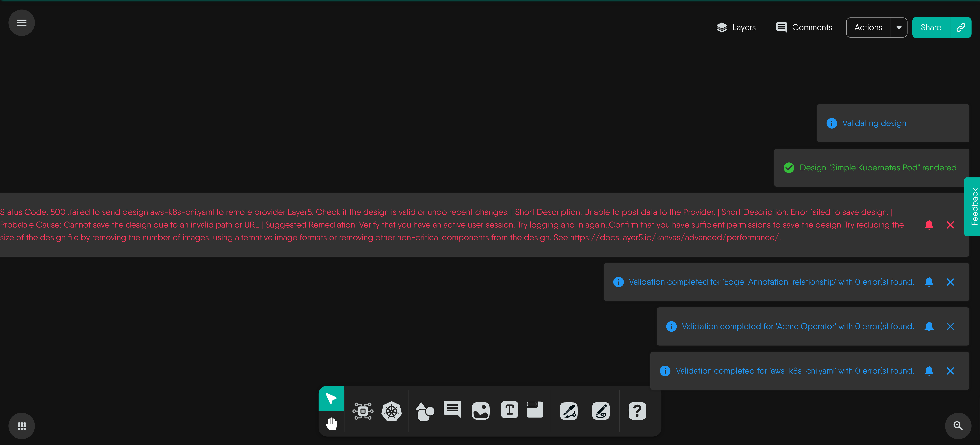Click the Share button
The width and height of the screenshot is (980, 445).
(x=931, y=27)
